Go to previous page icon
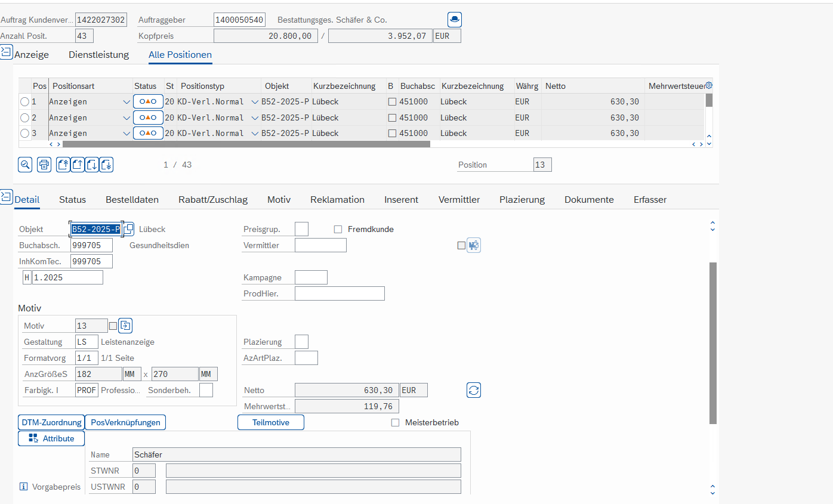Screen dimensions: 833x504 [x=78, y=165]
